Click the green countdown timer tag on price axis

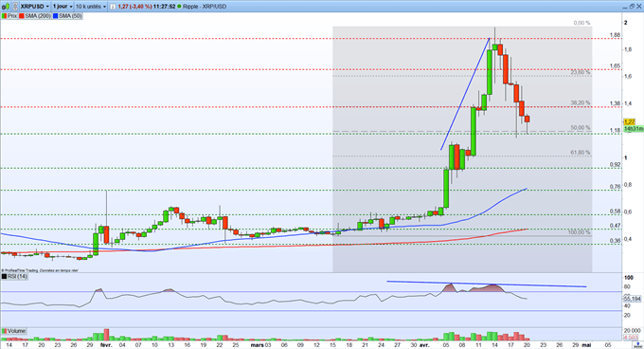[634, 129]
